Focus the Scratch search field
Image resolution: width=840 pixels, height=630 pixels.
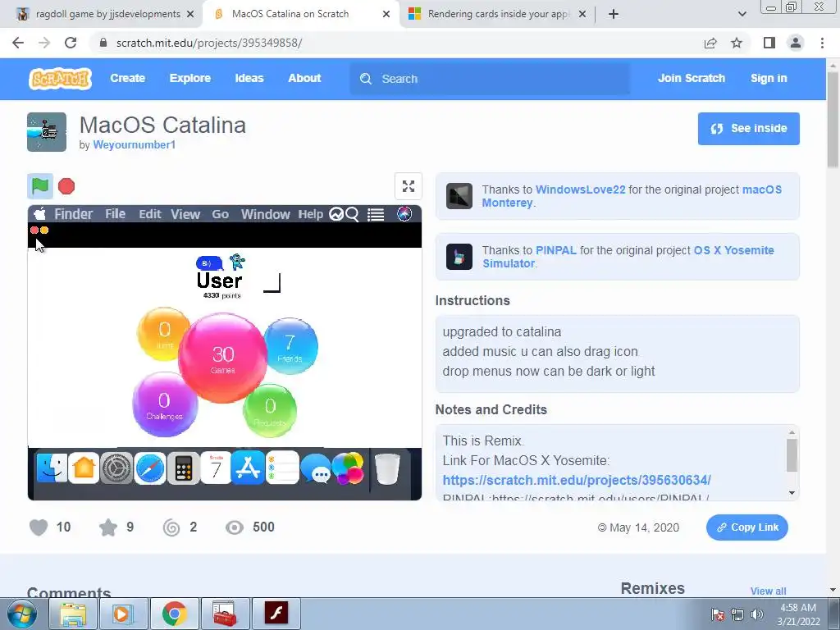pyautogui.click(x=490, y=79)
